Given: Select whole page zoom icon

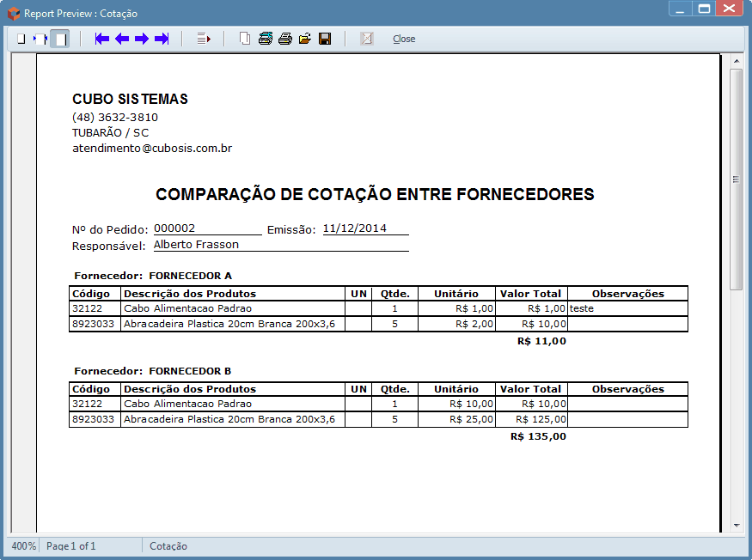Looking at the screenshot, I should [x=21, y=39].
